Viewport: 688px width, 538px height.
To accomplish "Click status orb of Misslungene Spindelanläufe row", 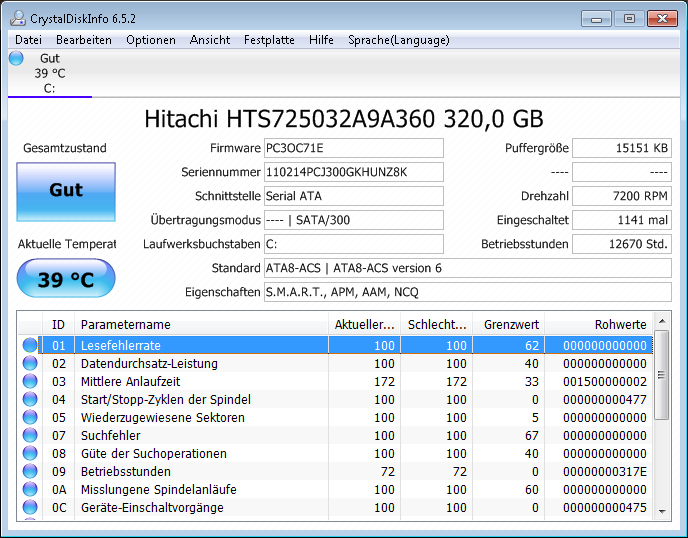I will point(30,489).
